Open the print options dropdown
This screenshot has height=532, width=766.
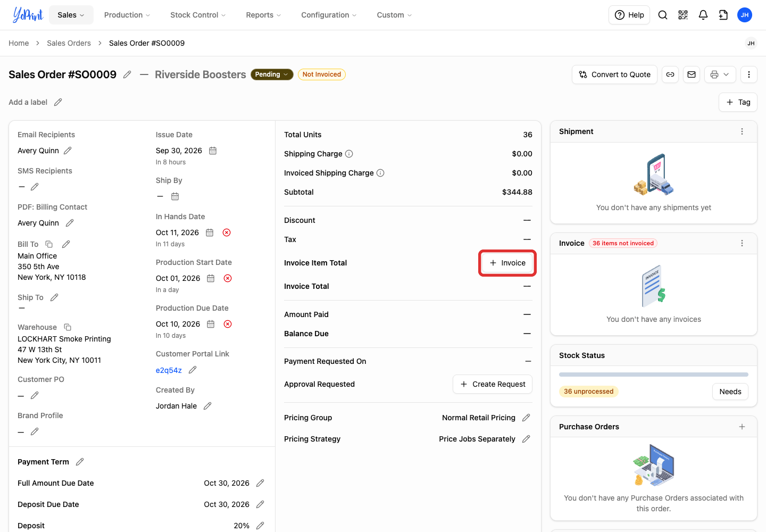click(720, 74)
